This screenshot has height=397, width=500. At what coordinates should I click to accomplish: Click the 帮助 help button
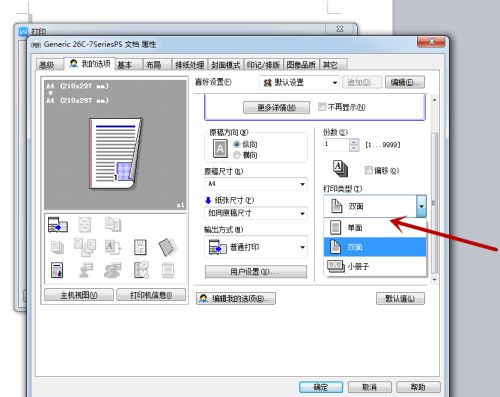pyautogui.click(x=418, y=387)
